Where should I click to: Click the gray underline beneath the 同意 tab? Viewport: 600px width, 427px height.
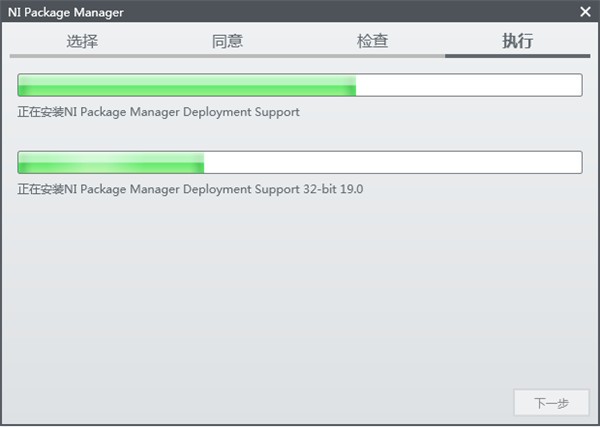(227, 56)
